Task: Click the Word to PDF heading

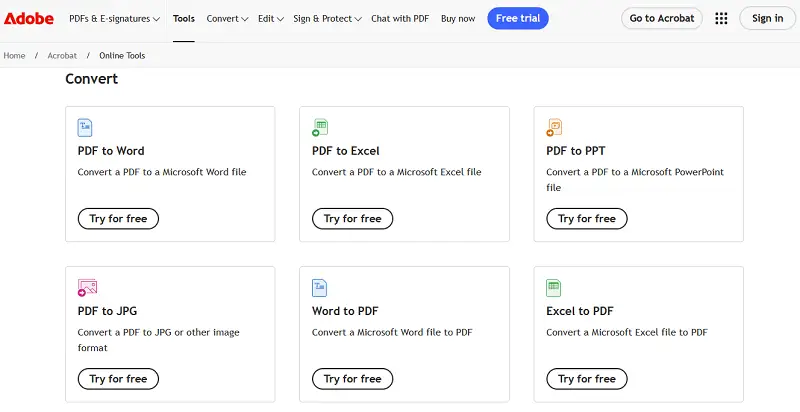Action: pyautogui.click(x=345, y=311)
